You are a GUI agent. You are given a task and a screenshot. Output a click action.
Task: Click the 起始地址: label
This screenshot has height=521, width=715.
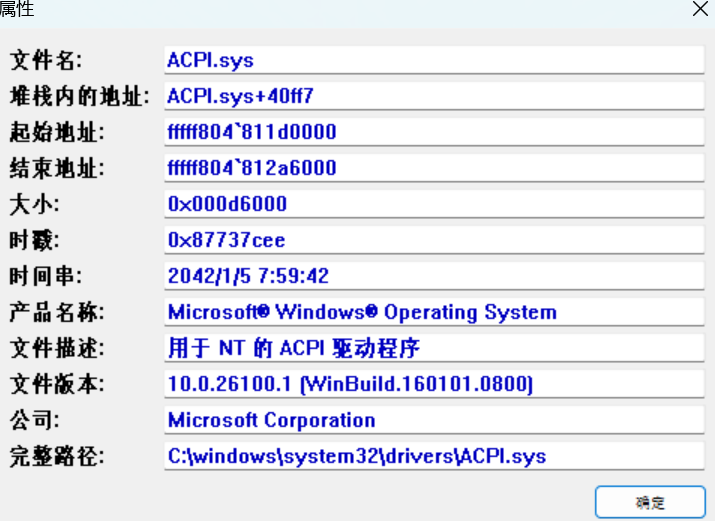click(57, 132)
